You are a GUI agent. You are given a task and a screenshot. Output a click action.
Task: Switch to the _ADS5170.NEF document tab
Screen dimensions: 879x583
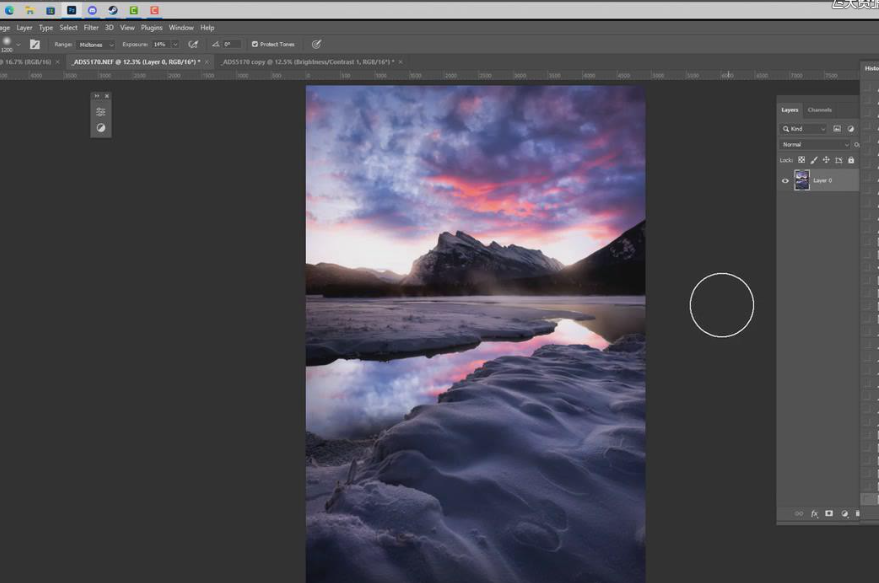click(x=136, y=62)
